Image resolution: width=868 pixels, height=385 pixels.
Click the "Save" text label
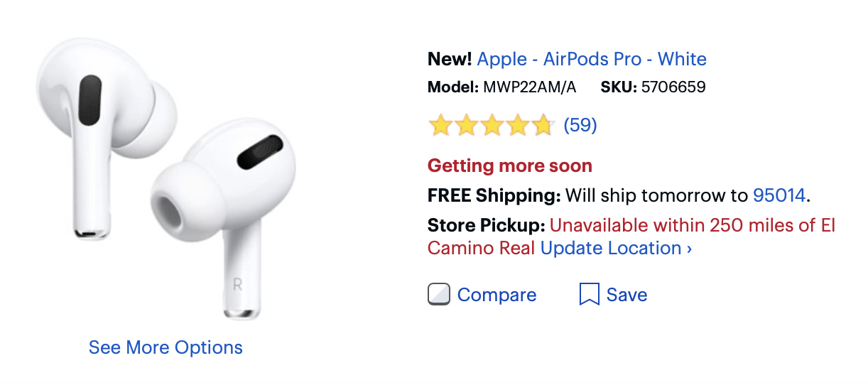[x=626, y=294]
